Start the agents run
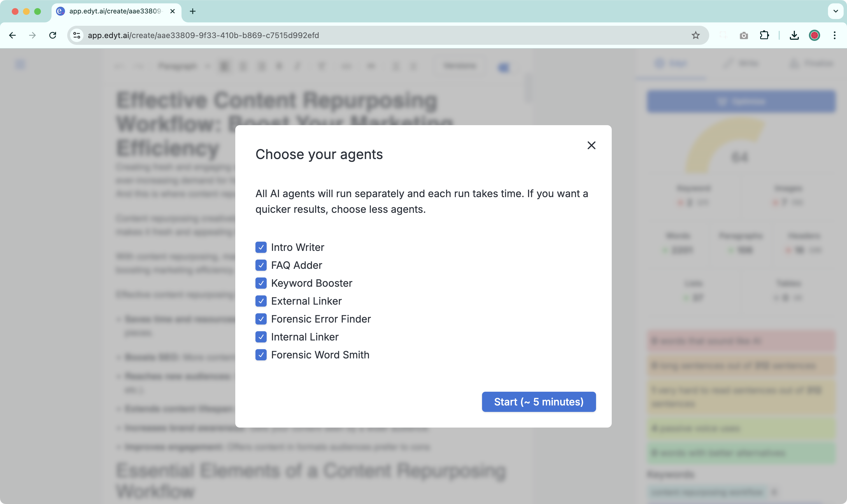Viewport: 847px width, 504px height. (x=538, y=402)
